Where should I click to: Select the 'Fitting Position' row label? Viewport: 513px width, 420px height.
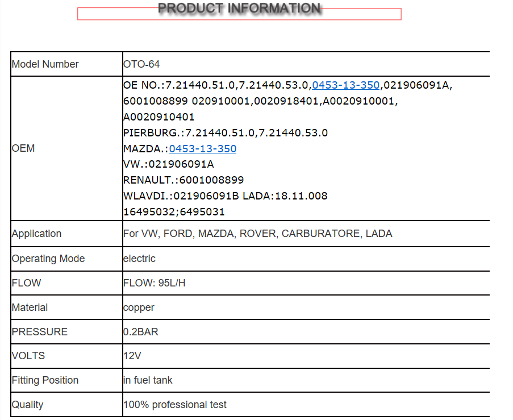45,380
